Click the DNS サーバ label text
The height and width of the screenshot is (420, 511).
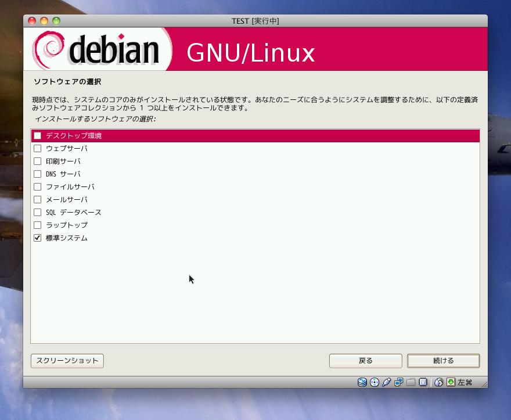point(63,174)
